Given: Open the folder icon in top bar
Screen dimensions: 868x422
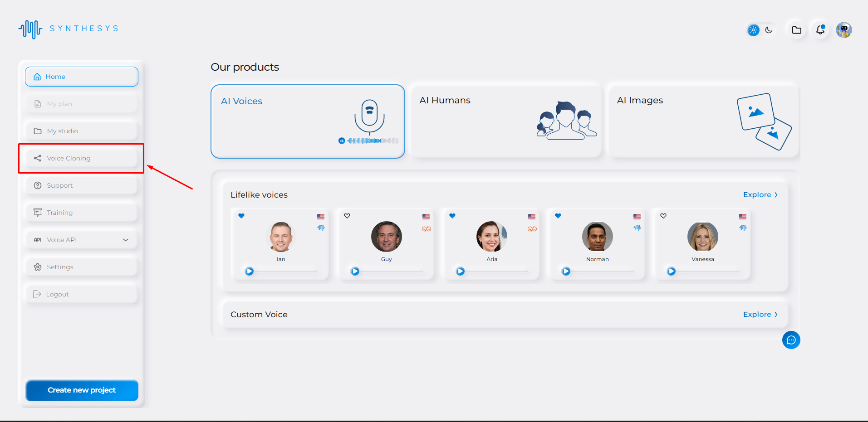Looking at the screenshot, I should (796, 30).
